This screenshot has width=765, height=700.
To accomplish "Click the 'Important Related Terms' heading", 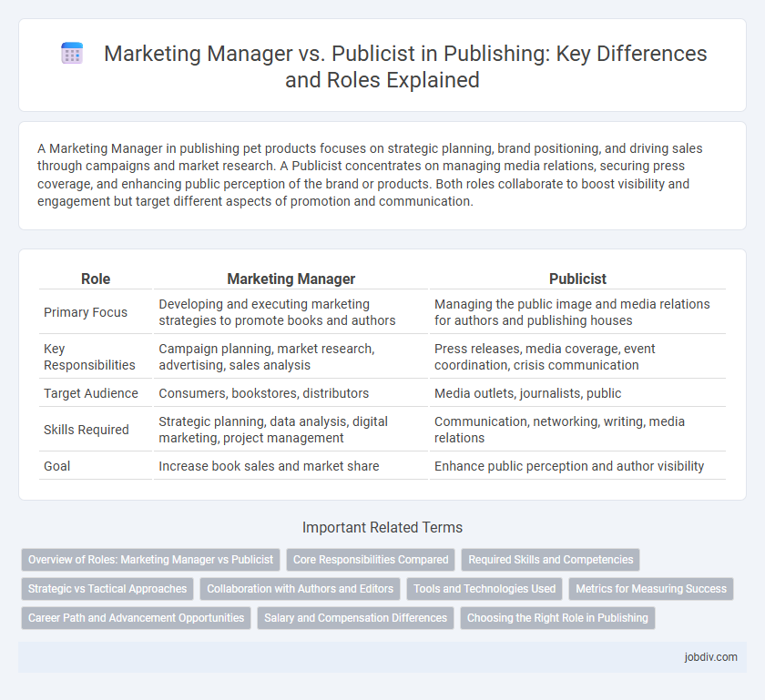I will click(382, 527).
